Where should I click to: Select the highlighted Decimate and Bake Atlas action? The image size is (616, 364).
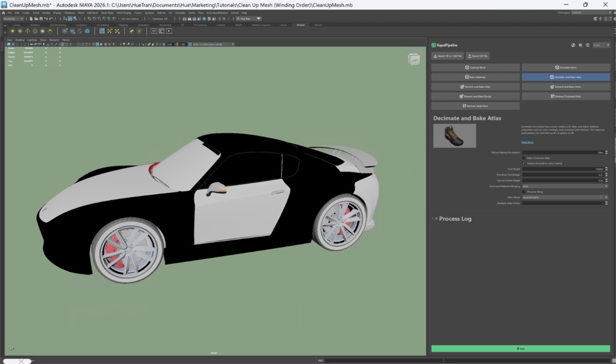(x=566, y=77)
